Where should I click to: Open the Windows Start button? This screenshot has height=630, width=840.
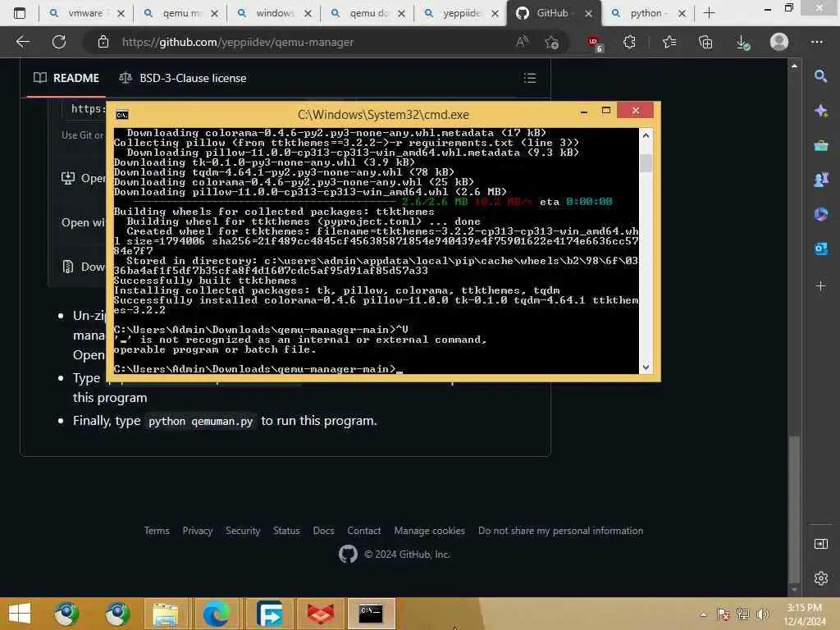[20, 613]
